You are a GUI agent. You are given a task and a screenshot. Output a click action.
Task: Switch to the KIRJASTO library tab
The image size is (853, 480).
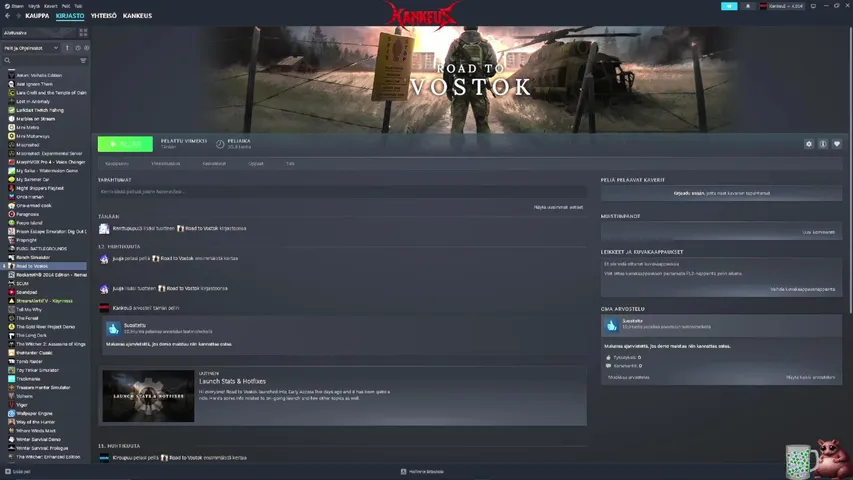pyautogui.click(x=70, y=16)
